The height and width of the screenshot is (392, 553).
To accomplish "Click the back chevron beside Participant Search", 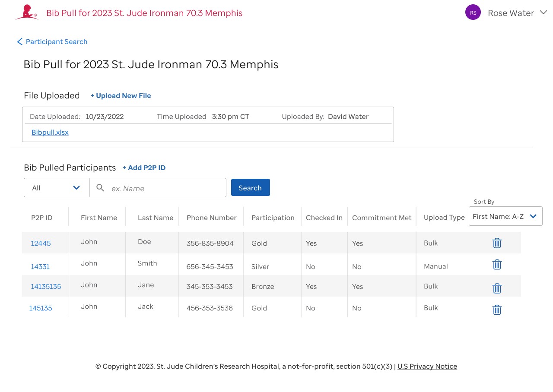I will point(19,41).
